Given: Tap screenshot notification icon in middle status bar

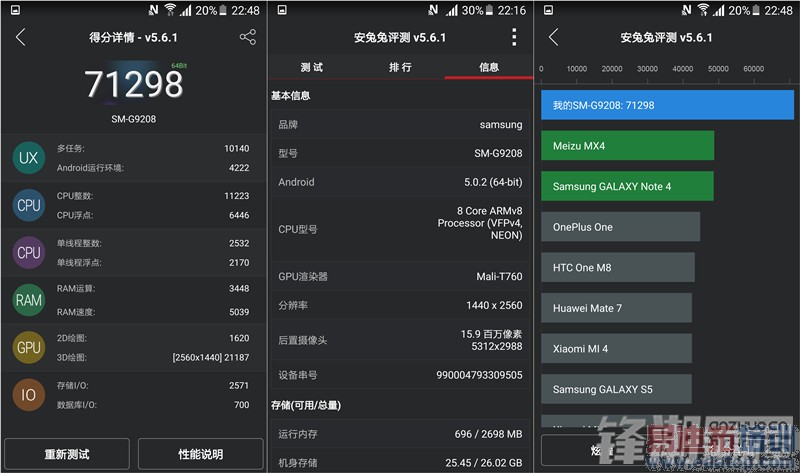Looking at the screenshot, I should pyautogui.click(x=282, y=10).
